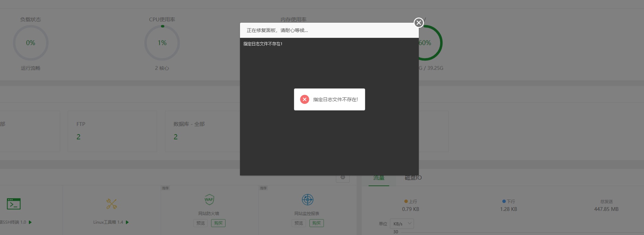Image resolution: width=644 pixels, height=235 pixels.
Task: Click the 2 核心 label
Action: pyautogui.click(x=162, y=68)
